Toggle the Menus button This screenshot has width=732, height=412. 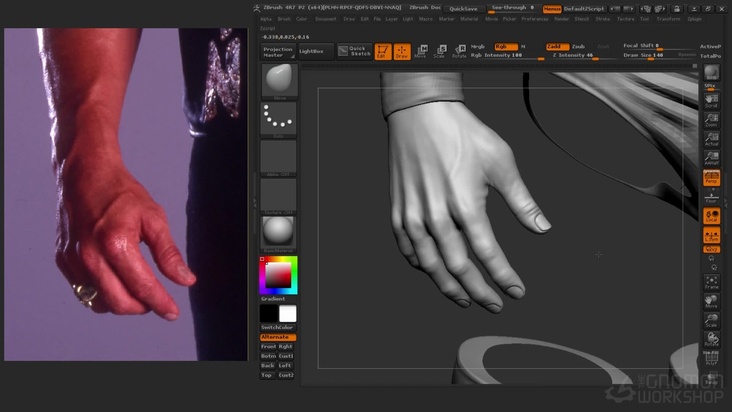(x=552, y=9)
